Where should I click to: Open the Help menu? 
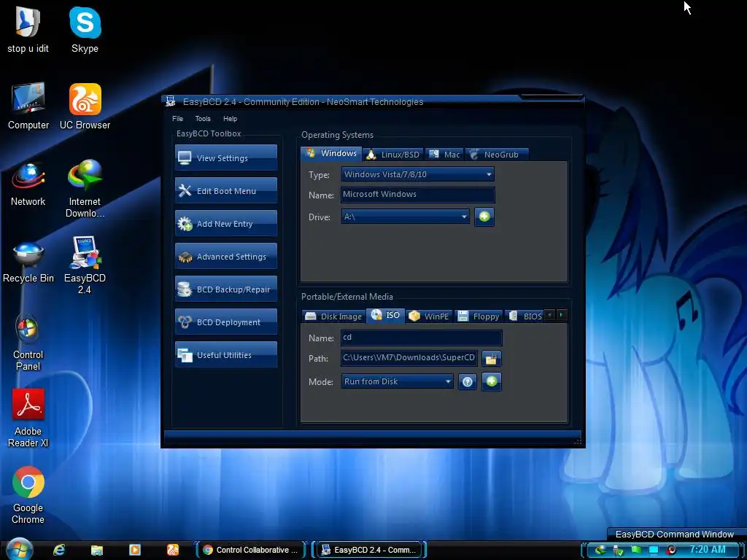230,119
